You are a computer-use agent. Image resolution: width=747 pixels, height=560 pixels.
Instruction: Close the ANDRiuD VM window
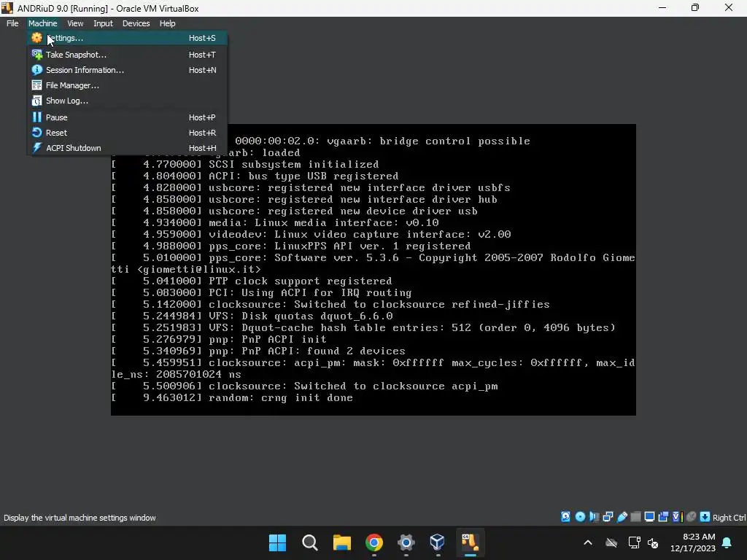(729, 8)
